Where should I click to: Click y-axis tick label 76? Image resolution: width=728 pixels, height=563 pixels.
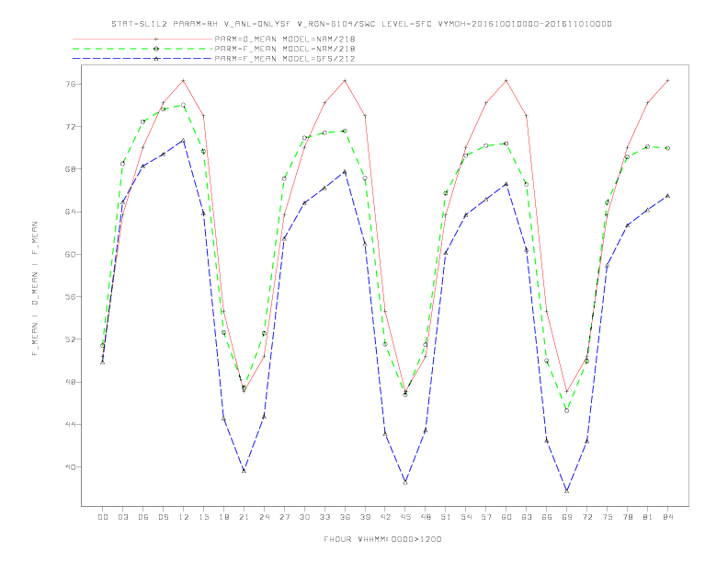[71, 84]
